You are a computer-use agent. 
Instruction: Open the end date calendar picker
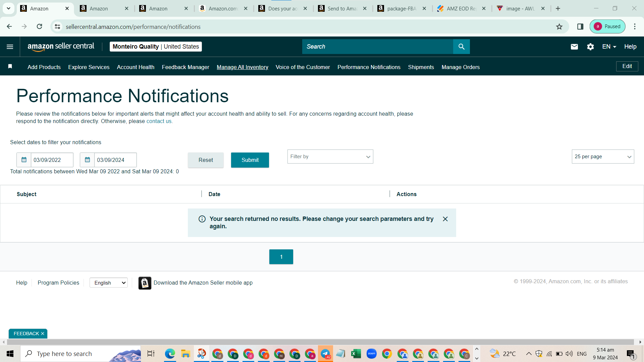(x=87, y=160)
